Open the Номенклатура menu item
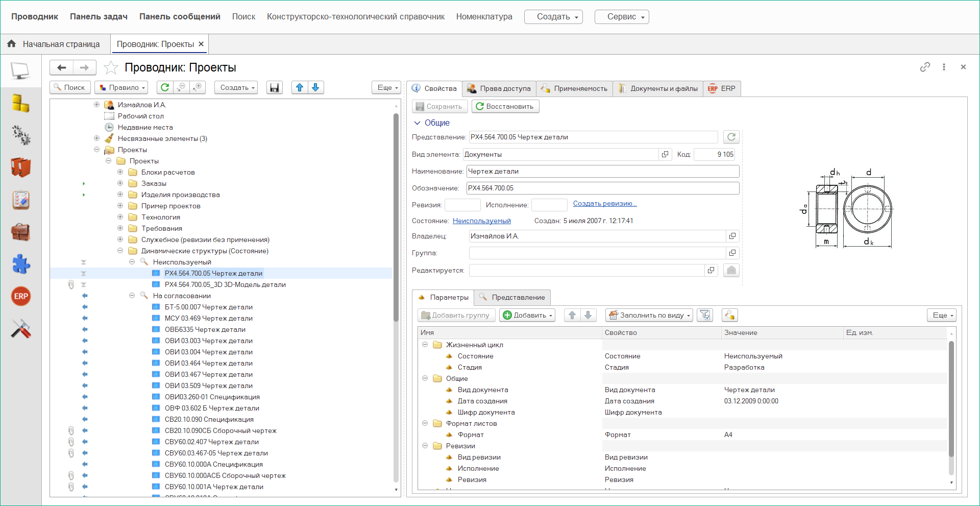The width and height of the screenshot is (980, 506). point(484,16)
